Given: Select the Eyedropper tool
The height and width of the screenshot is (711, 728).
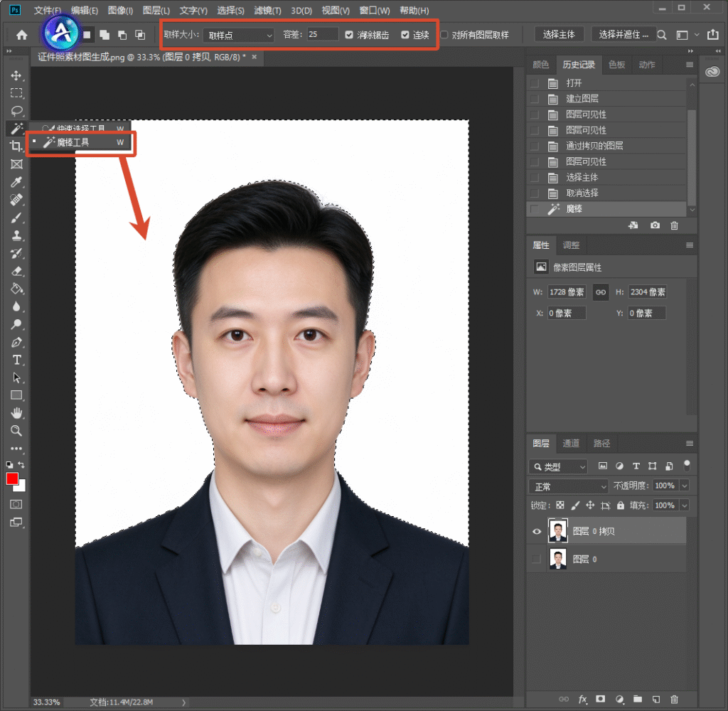Looking at the screenshot, I should [16, 182].
